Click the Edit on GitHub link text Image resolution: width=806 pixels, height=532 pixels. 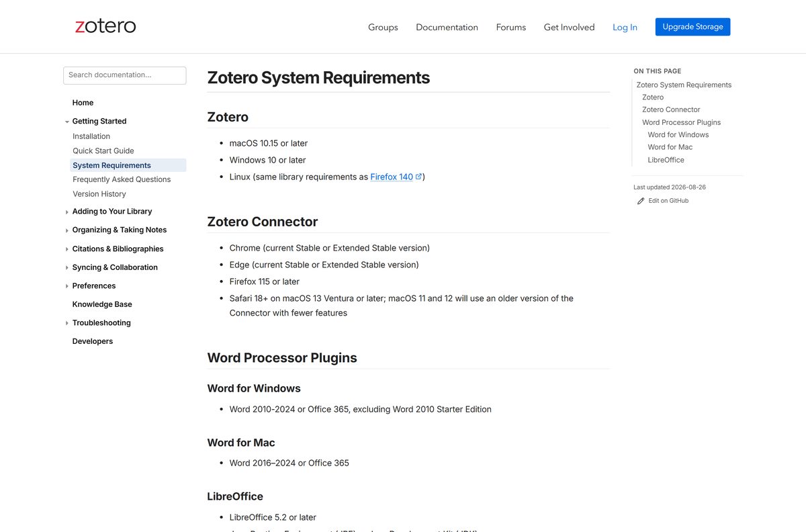tap(668, 201)
